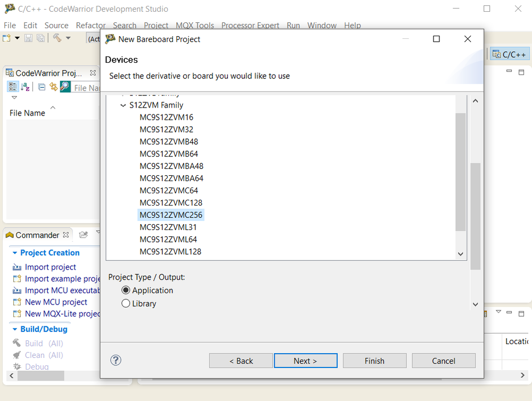Viewport: 532px width, 401px height.
Task: Select MC9S12ZVM16 device
Action: (166, 117)
